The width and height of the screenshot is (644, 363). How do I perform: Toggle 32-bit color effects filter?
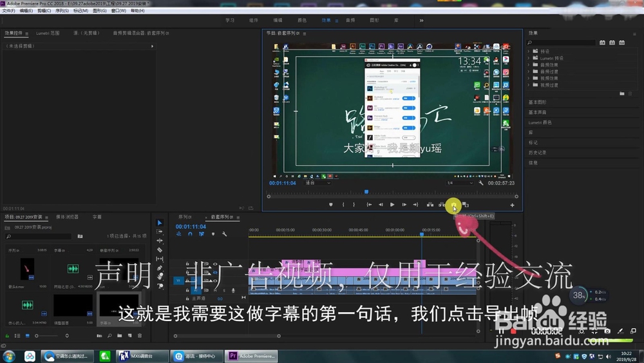coord(612,43)
